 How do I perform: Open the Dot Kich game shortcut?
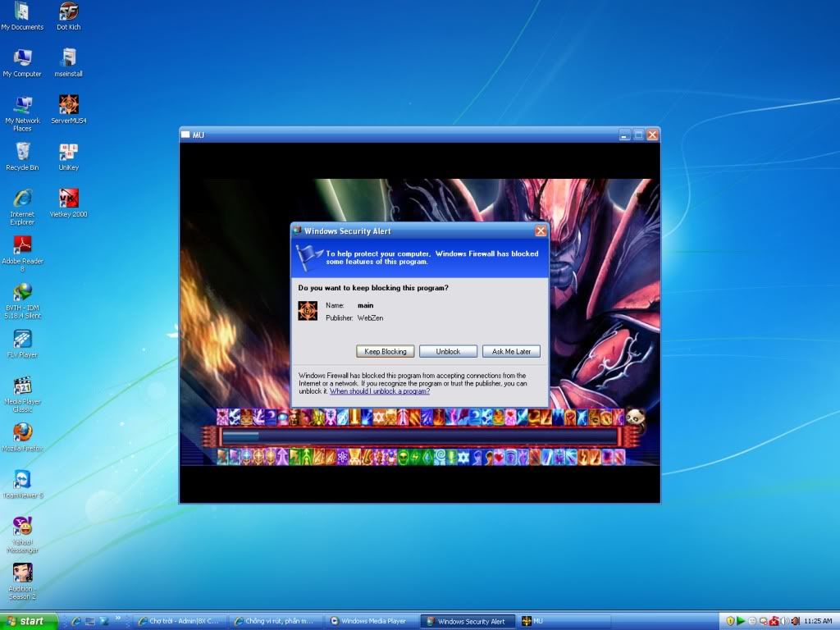(x=69, y=16)
